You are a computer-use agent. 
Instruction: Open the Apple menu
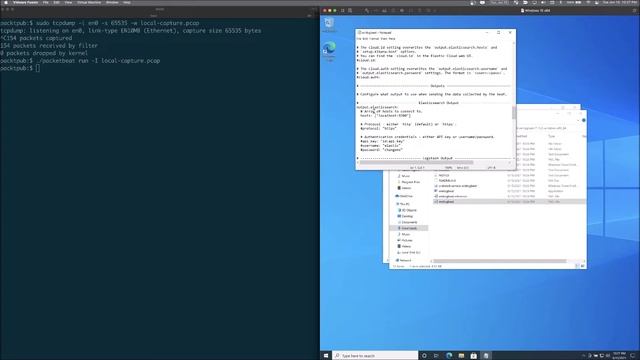tap(6, 2)
